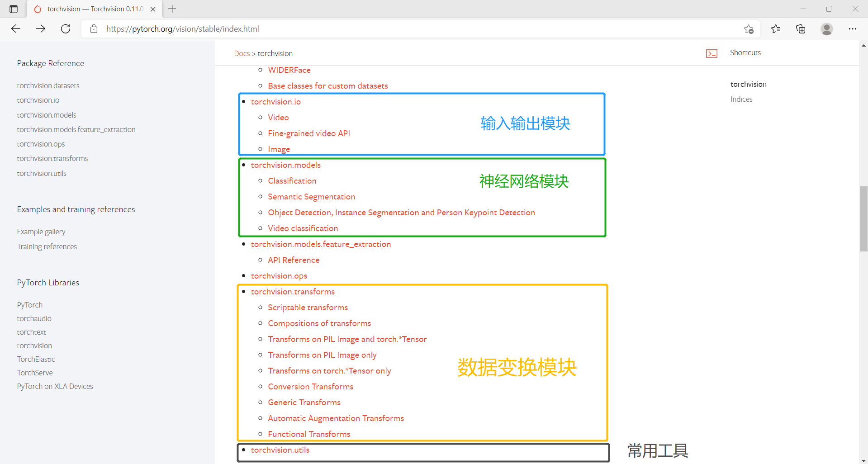The height and width of the screenshot is (464, 868).
Task: Open the tab actions icon at top-left
Action: click(13, 9)
